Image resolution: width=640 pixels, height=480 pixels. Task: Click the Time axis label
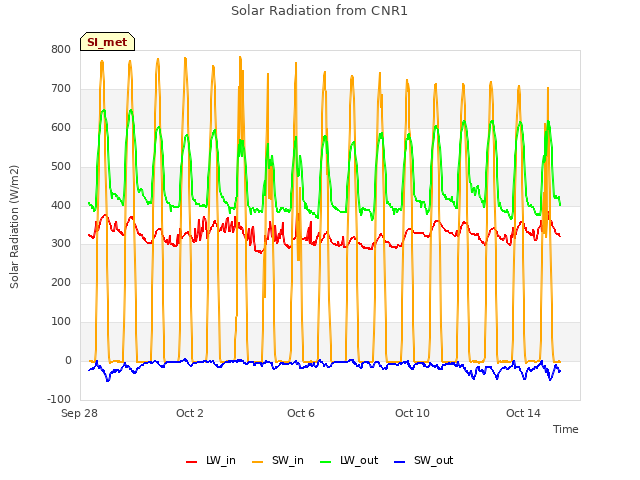point(566,429)
